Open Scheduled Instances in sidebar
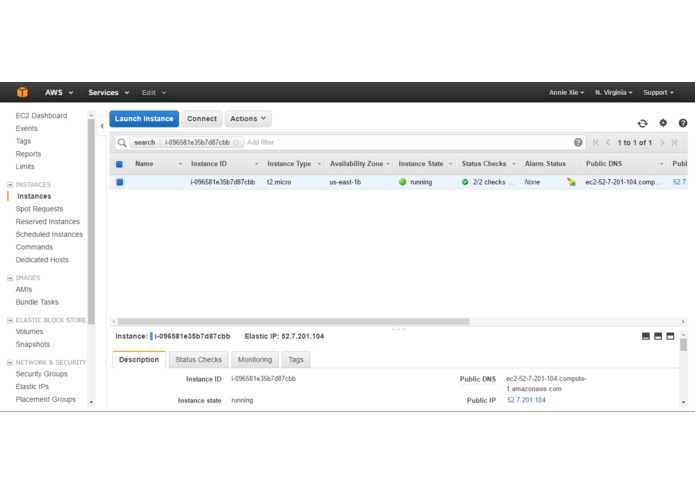 click(x=49, y=234)
